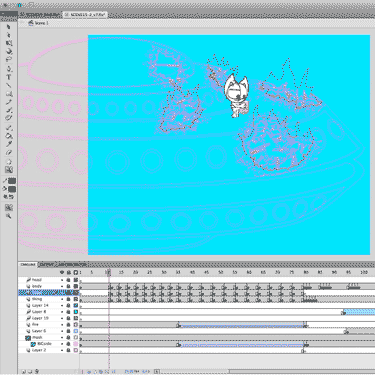Click the black and white / swap colors icons
The width and height of the screenshot is (375, 375).
[x=9, y=197]
